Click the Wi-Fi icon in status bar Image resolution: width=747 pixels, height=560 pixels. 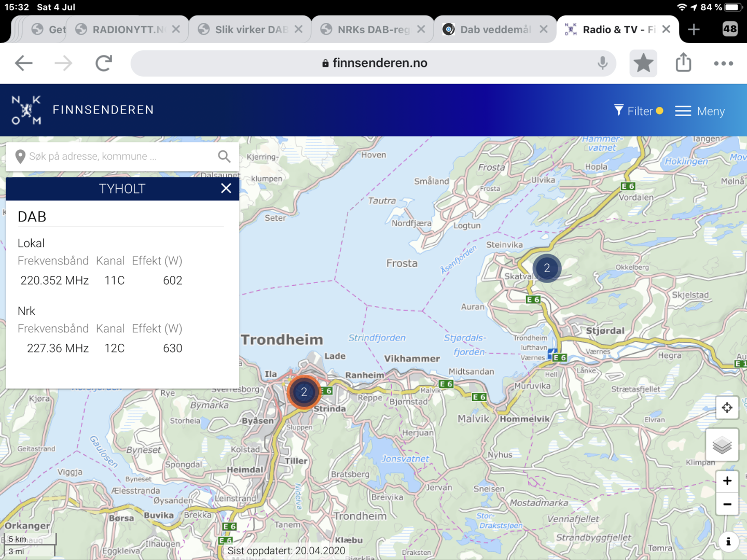click(x=682, y=7)
